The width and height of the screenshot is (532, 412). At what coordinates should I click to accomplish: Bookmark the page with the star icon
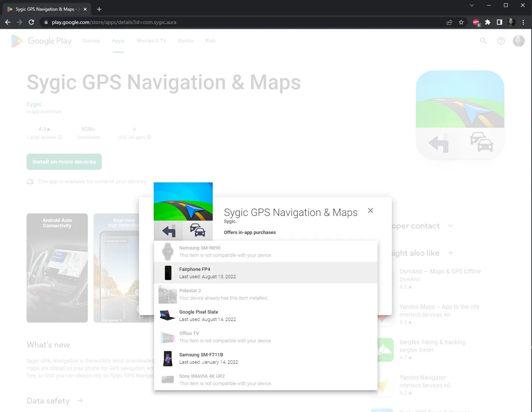(461, 22)
